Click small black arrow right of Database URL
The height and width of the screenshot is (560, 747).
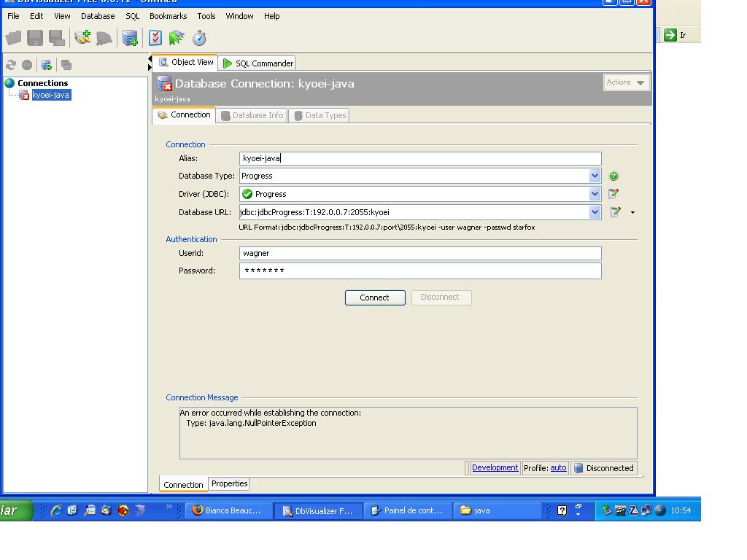[632, 212]
